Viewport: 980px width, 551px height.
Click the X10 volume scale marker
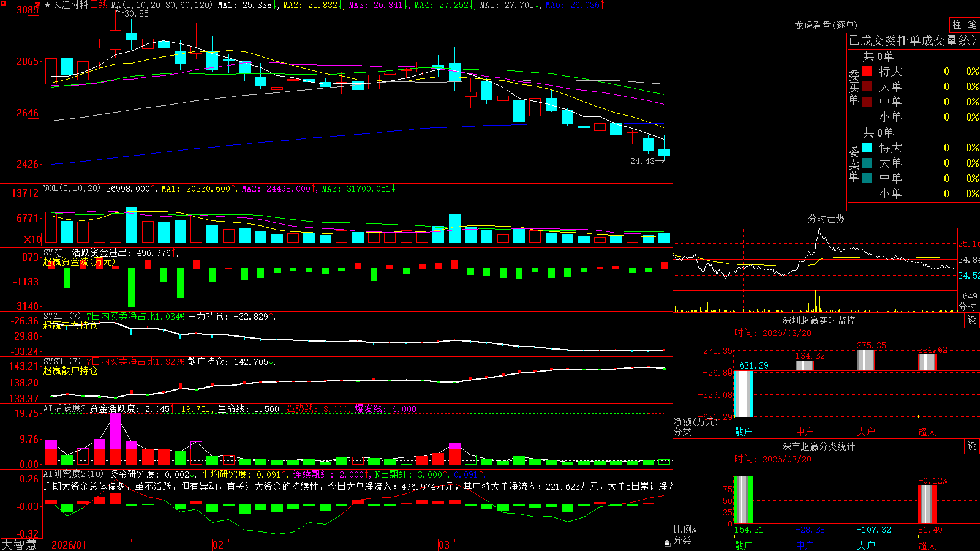32,239
